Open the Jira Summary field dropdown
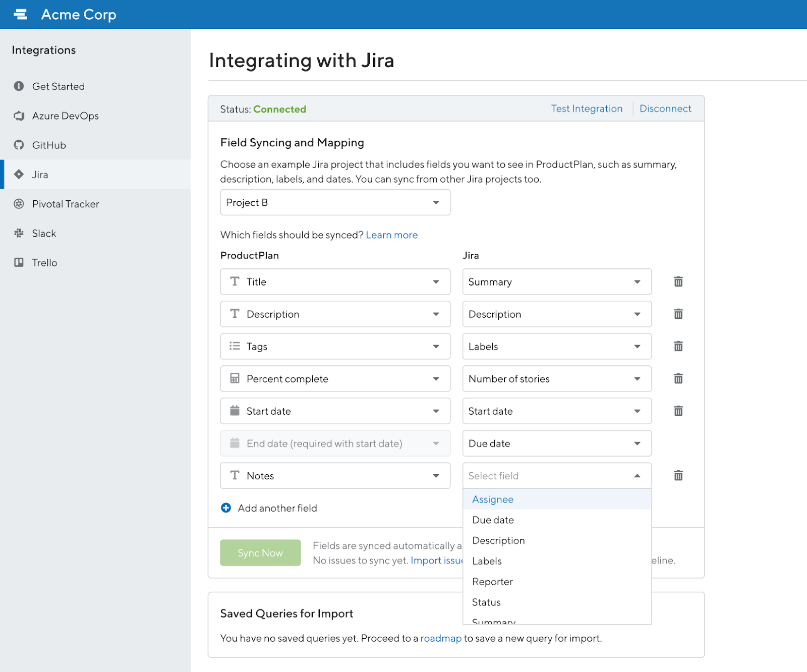This screenshot has height=672, width=807. pyautogui.click(x=556, y=282)
